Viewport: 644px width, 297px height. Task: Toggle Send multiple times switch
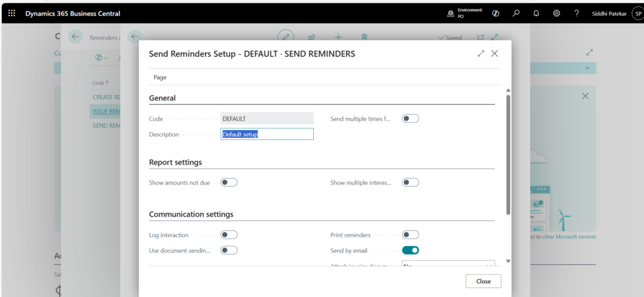pyautogui.click(x=410, y=119)
